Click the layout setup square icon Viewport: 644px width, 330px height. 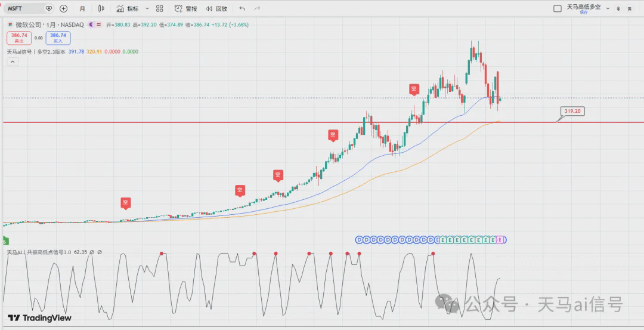[558, 8]
